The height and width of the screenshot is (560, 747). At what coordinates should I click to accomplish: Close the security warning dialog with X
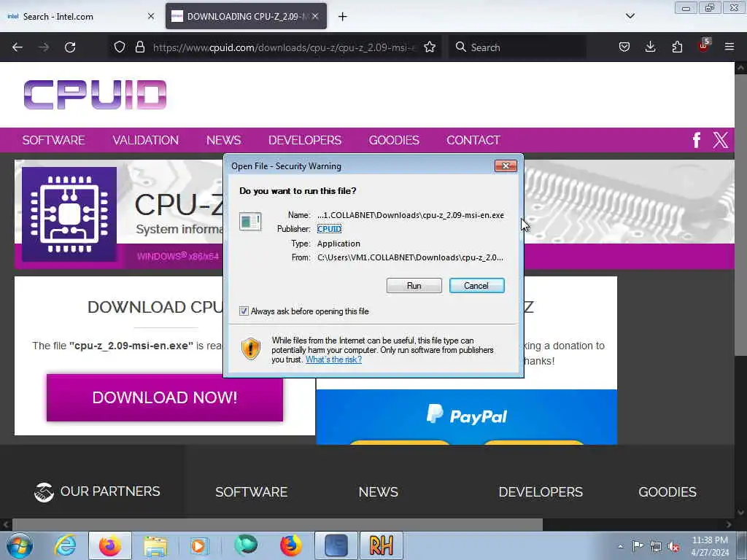[x=506, y=166]
